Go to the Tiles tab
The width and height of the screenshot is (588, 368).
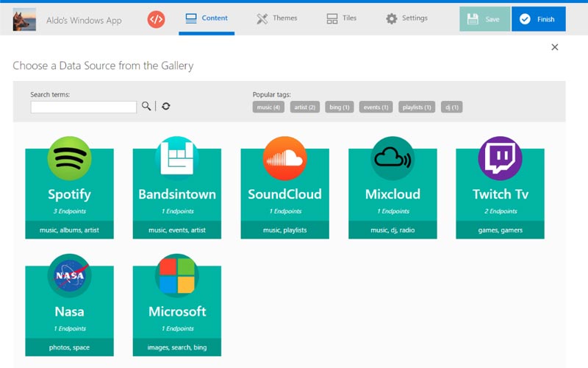click(341, 18)
